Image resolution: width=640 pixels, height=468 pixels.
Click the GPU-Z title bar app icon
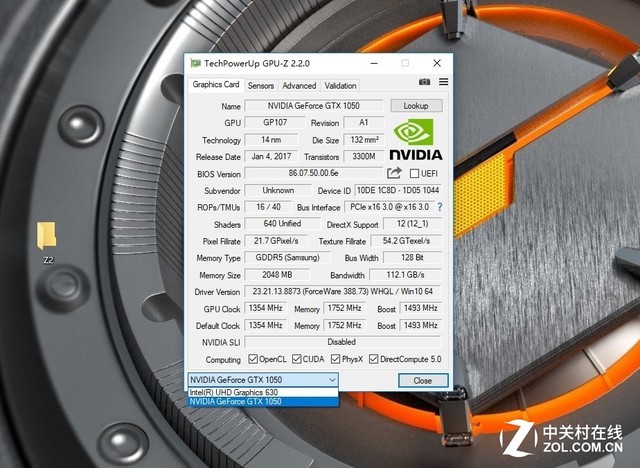[196, 63]
